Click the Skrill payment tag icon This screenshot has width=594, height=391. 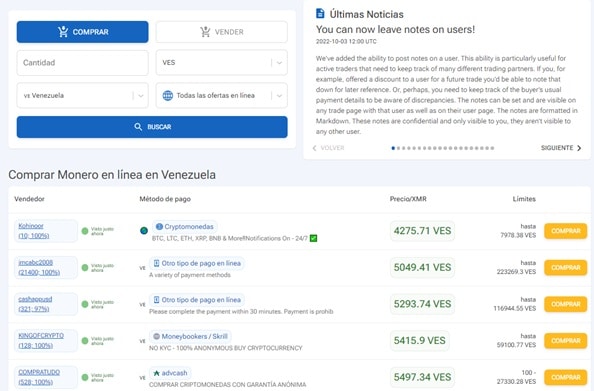(x=156, y=336)
